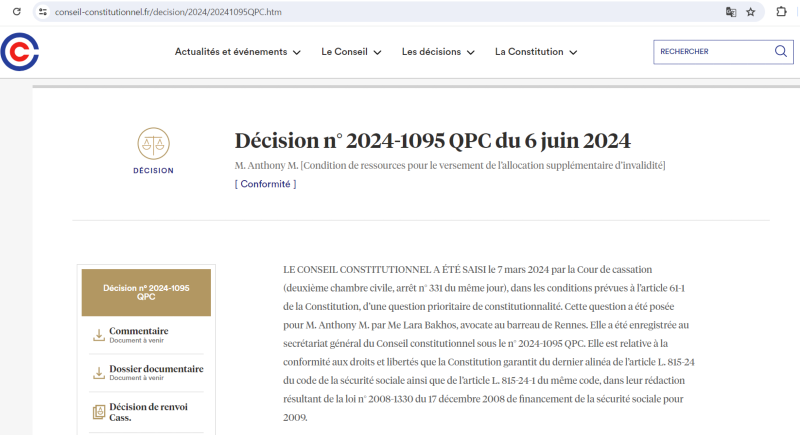Expand the Actualités et événements menu
The height and width of the screenshot is (435, 800).
238,52
